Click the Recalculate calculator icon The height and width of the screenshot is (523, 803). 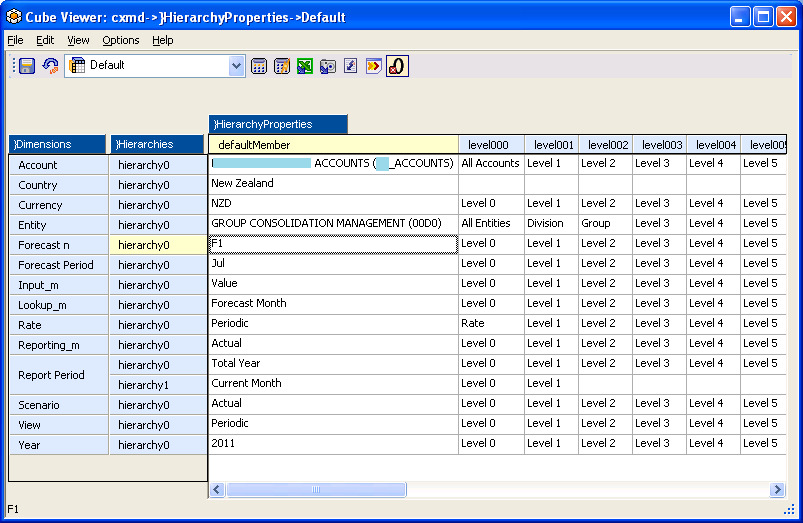[x=259, y=66]
